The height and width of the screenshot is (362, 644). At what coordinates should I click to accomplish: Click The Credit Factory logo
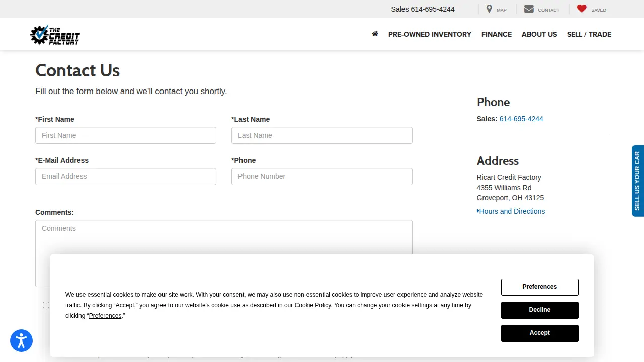tap(55, 35)
